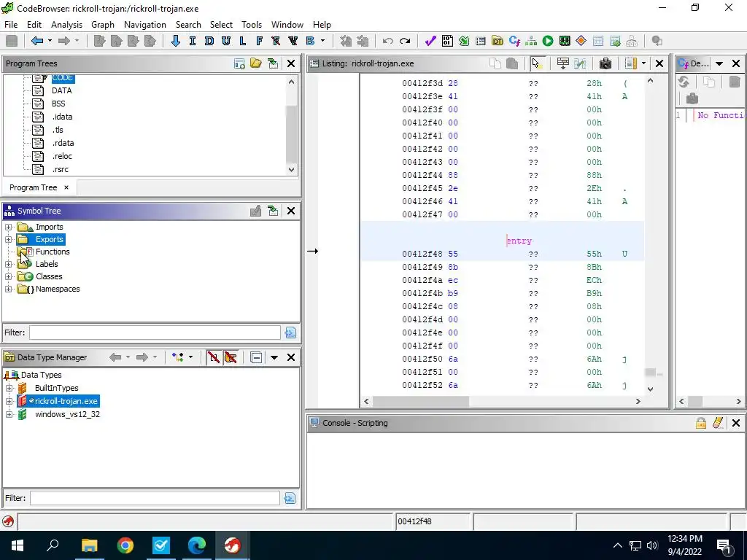Image resolution: width=747 pixels, height=560 pixels.
Task: Open the Bytes viewer binary icon
Action: tap(447, 41)
